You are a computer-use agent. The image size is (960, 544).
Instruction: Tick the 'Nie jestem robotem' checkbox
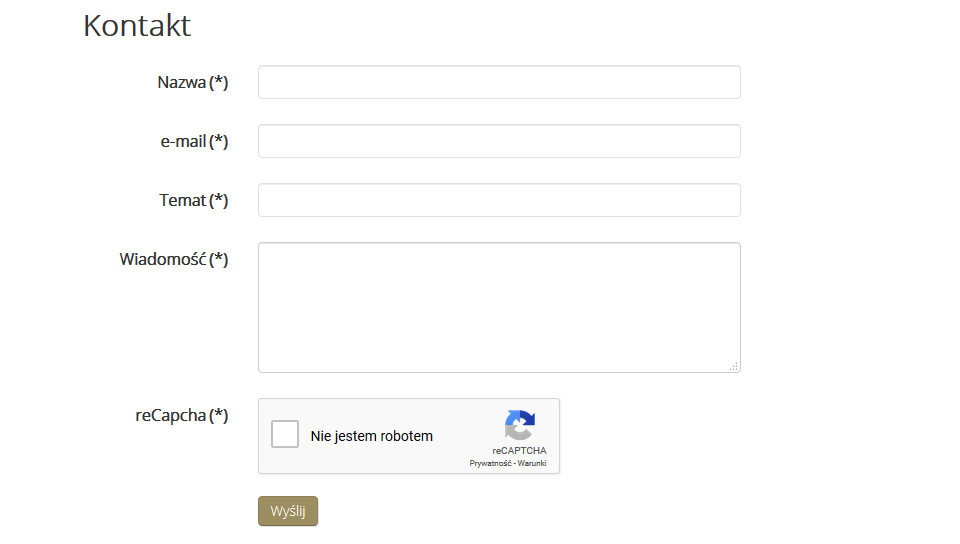pyautogui.click(x=285, y=434)
